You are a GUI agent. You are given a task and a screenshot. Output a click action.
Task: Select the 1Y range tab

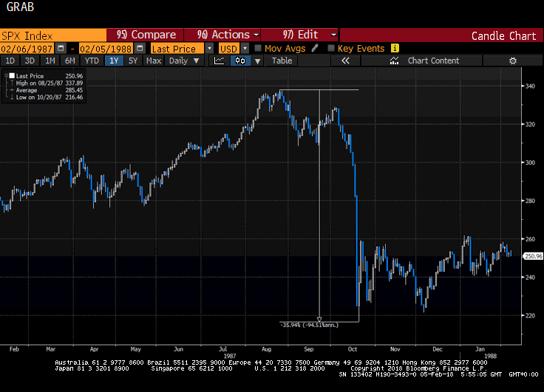coord(114,61)
